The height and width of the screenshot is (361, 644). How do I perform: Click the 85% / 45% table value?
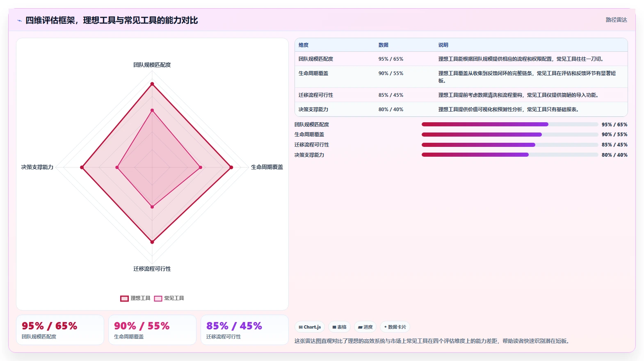pyautogui.click(x=391, y=95)
